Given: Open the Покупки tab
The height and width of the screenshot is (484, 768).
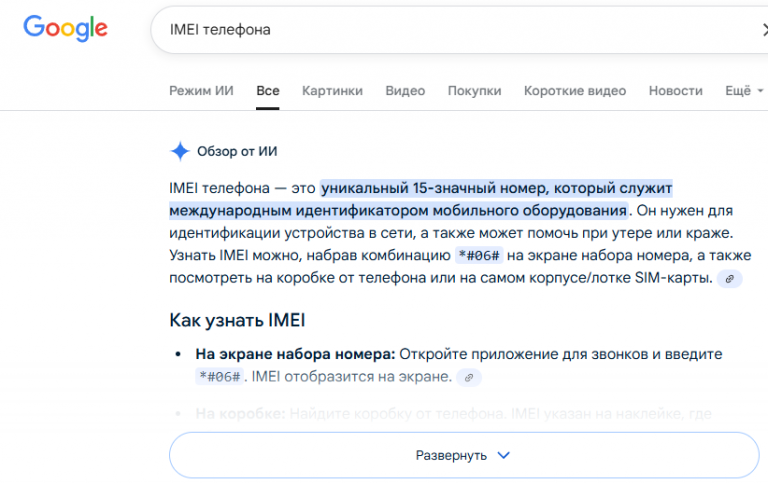Looking at the screenshot, I should (474, 90).
